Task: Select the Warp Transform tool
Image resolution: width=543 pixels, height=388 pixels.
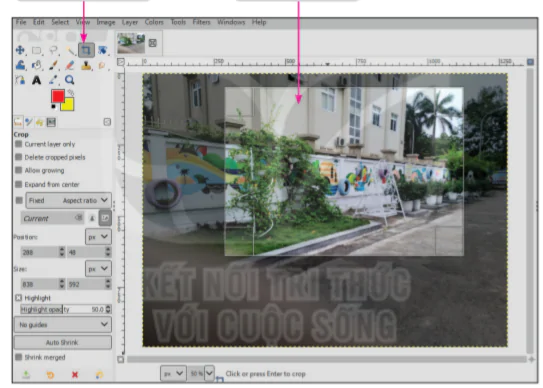Action: 20,65
